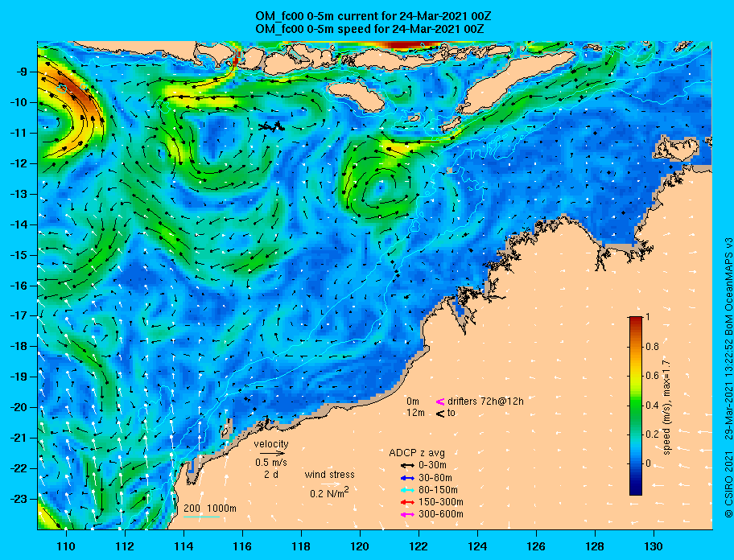Click the longitude axis label '124'

pyautogui.click(x=477, y=546)
